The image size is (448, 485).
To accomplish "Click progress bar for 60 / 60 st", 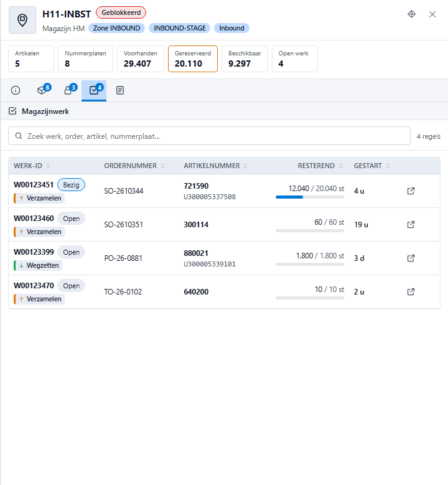I will (310, 231).
